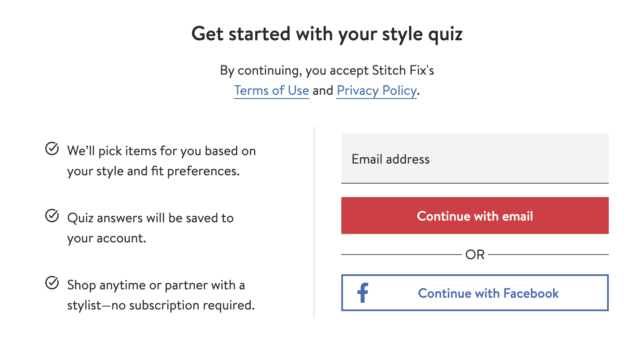
Task: Focus the Email address input field
Action: click(475, 159)
